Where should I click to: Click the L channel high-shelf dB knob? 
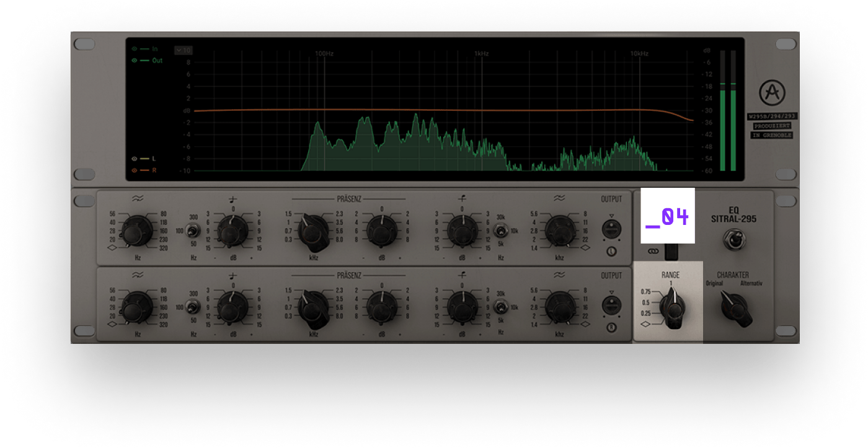(x=463, y=231)
